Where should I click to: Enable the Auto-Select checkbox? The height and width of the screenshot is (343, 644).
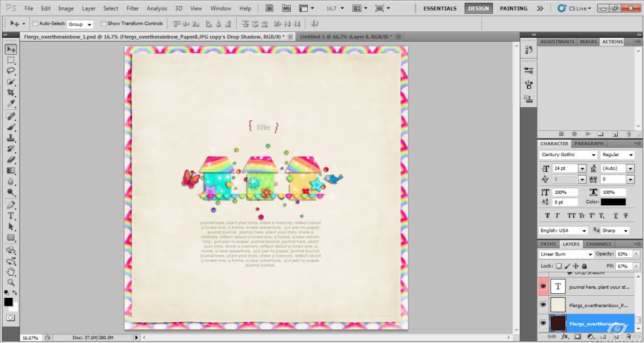pyautogui.click(x=35, y=23)
